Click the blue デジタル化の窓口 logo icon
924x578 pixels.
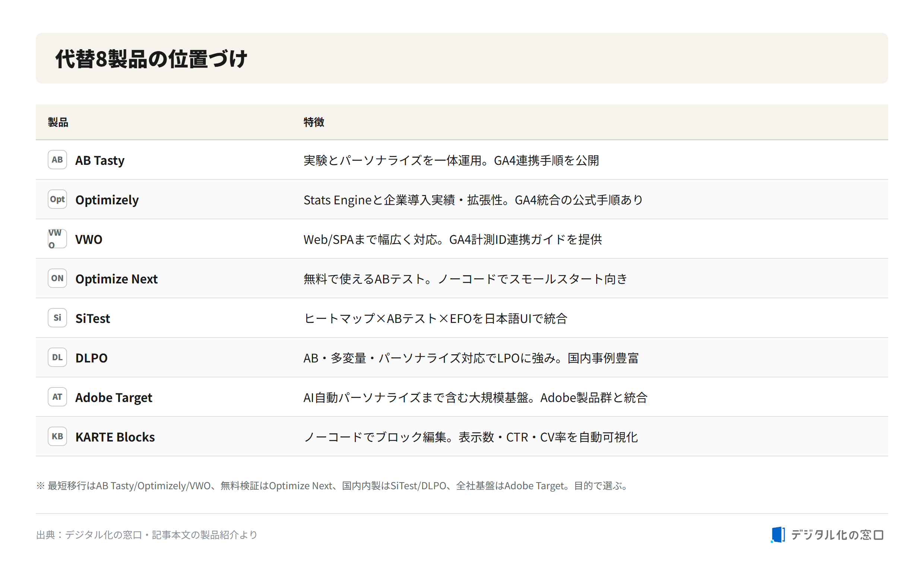coord(777,535)
